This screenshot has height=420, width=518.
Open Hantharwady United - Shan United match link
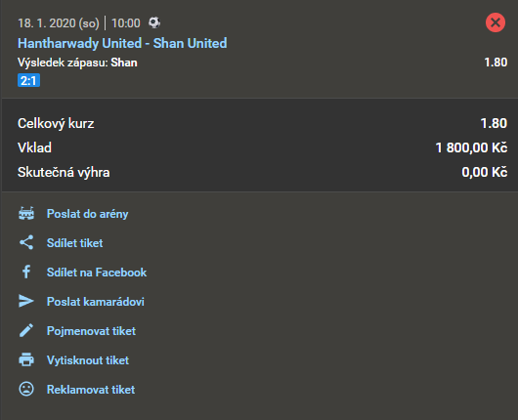pos(122,43)
